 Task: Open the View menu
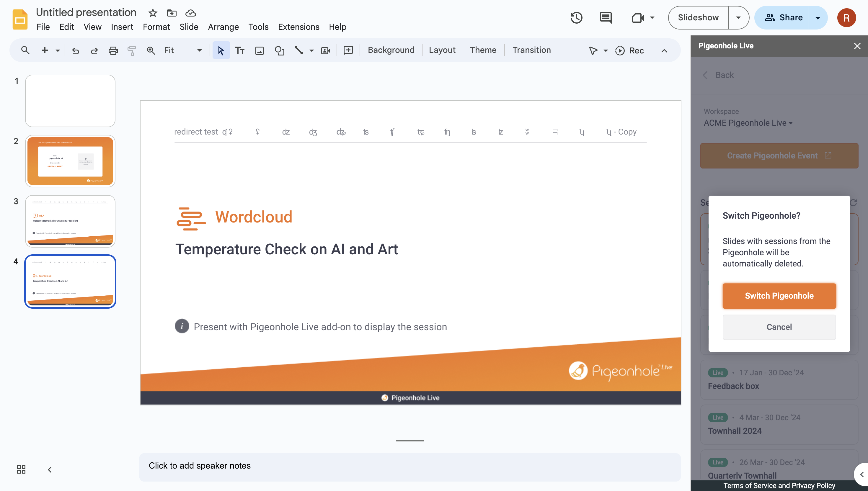(x=92, y=27)
